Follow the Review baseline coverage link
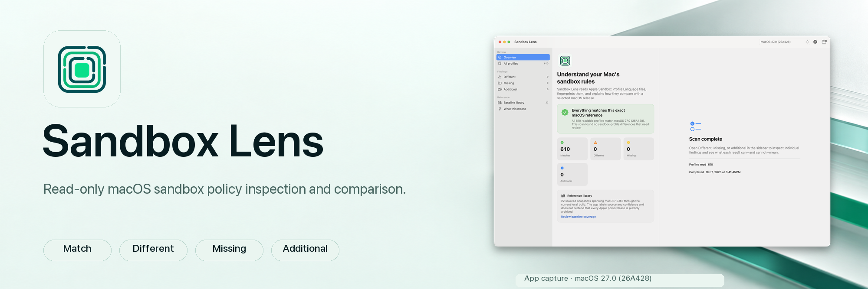This screenshot has height=289, width=868. (579, 217)
